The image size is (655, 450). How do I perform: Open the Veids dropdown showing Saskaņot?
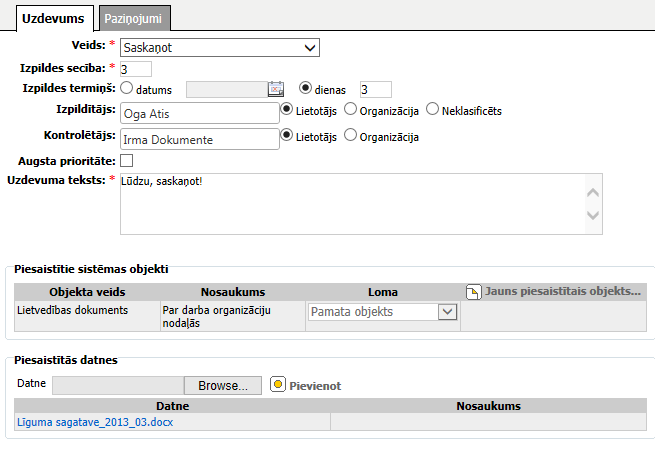(x=219, y=47)
